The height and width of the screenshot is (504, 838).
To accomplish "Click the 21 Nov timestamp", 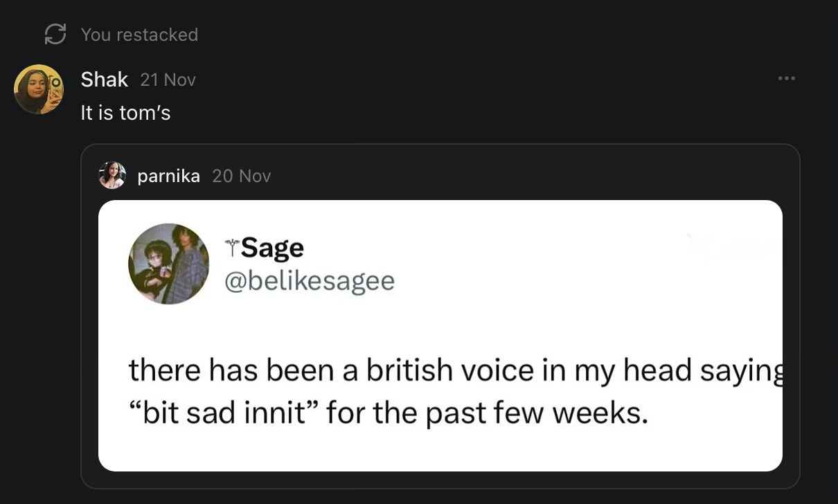I will pyautogui.click(x=168, y=80).
